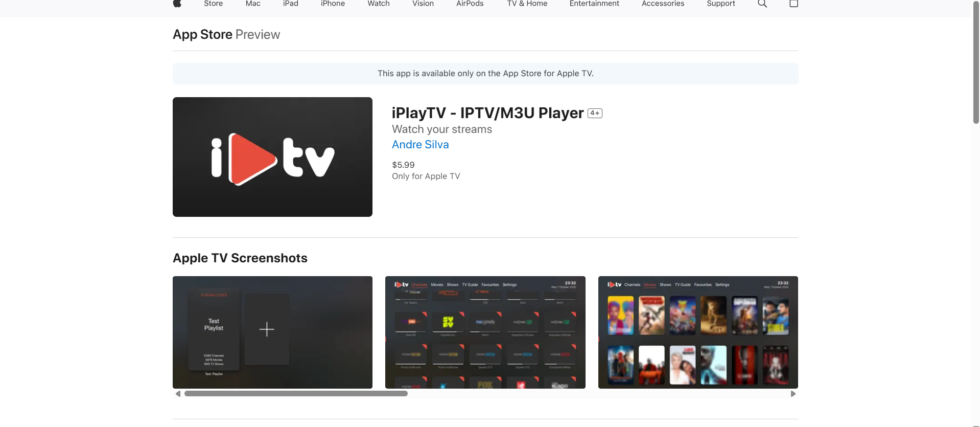
Task: Click the Apple TV Screenshots heading
Action: 240,258
